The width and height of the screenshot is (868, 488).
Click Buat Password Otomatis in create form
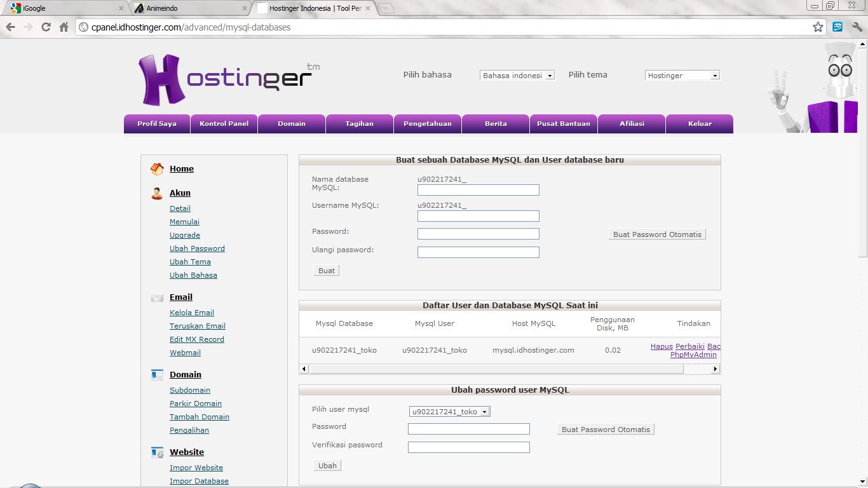click(657, 234)
